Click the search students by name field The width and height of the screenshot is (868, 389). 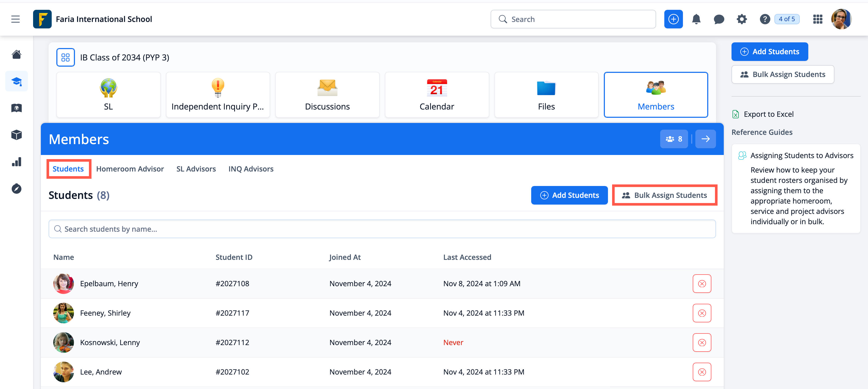coord(382,229)
